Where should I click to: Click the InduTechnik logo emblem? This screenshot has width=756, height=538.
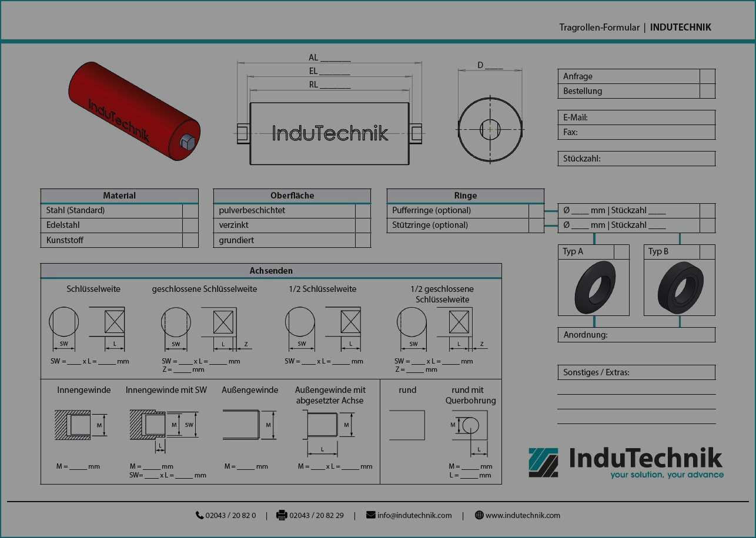tap(543, 463)
